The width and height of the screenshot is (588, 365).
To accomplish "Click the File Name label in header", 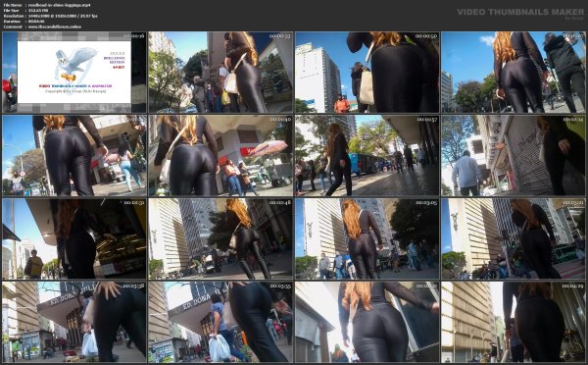I will click(12, 5).
